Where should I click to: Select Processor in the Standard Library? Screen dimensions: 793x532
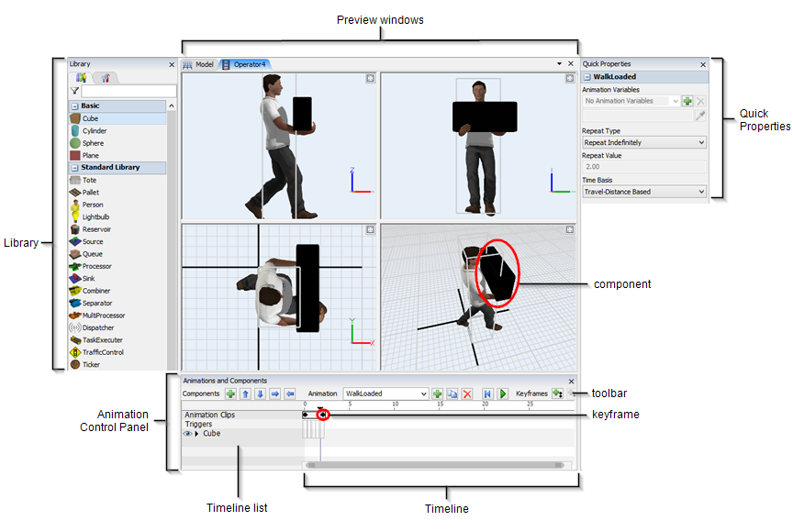(96, 266)
